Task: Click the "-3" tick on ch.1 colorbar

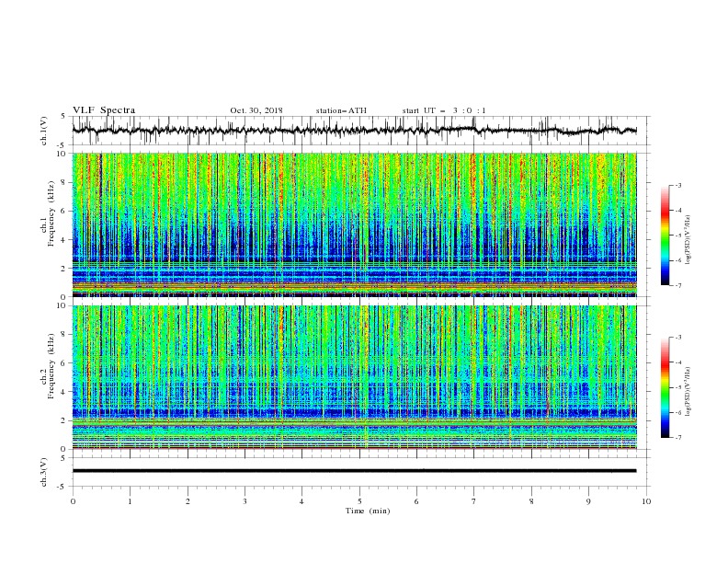Action: point(677,185)
